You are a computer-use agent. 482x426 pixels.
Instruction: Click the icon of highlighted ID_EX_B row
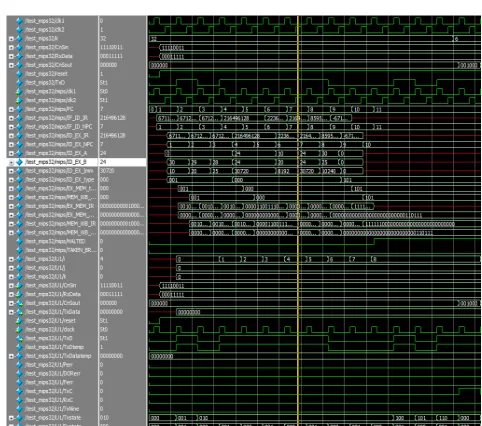click(x=19, y=162)
